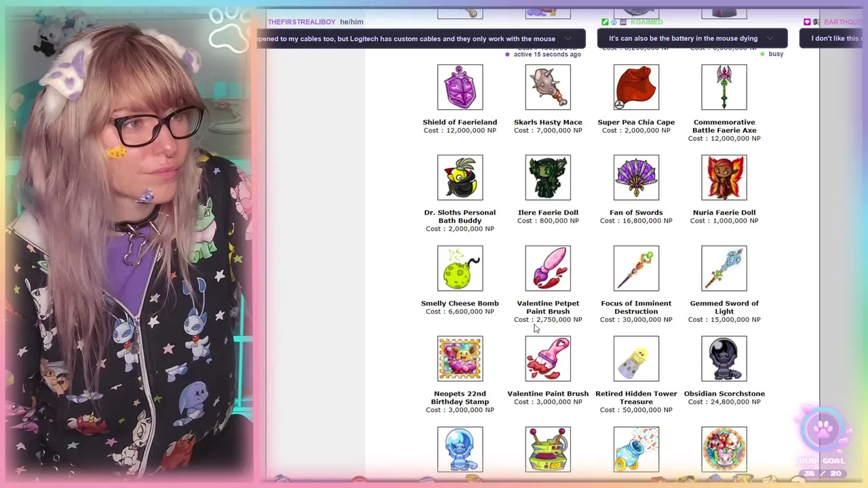Click the active 15 seconds ago status
This screenshot has height=488, width=868.
pyautogui.click(x=547, y=54)
